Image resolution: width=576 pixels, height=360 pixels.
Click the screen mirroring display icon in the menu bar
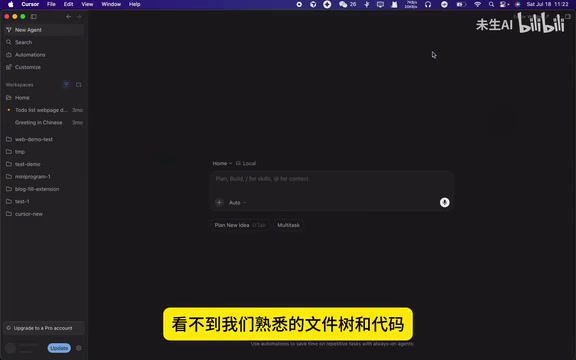coord(380,4)
